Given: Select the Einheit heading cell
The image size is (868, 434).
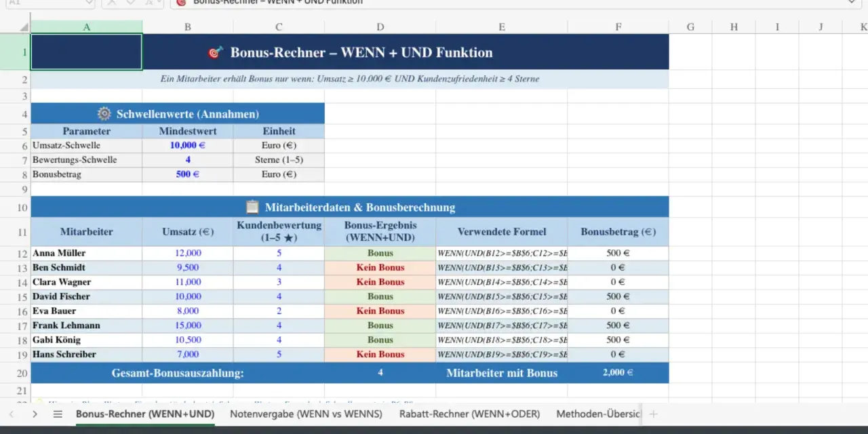Looking at the screenshot, I should (279, 132).
